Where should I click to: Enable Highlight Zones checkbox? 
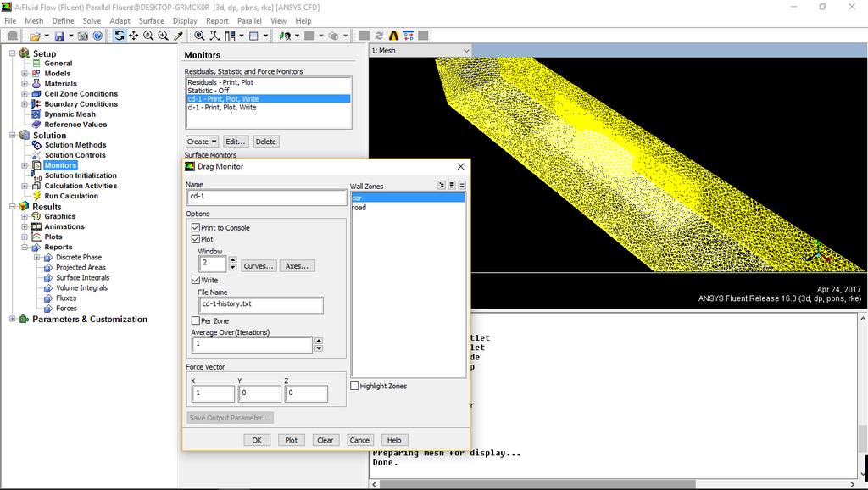(x=354, y=386)
